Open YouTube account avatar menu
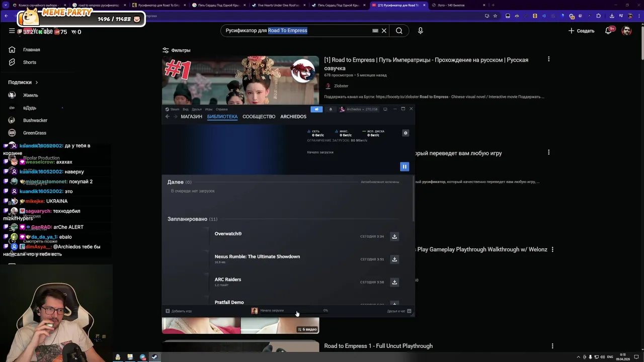 [x=626, y=31]
